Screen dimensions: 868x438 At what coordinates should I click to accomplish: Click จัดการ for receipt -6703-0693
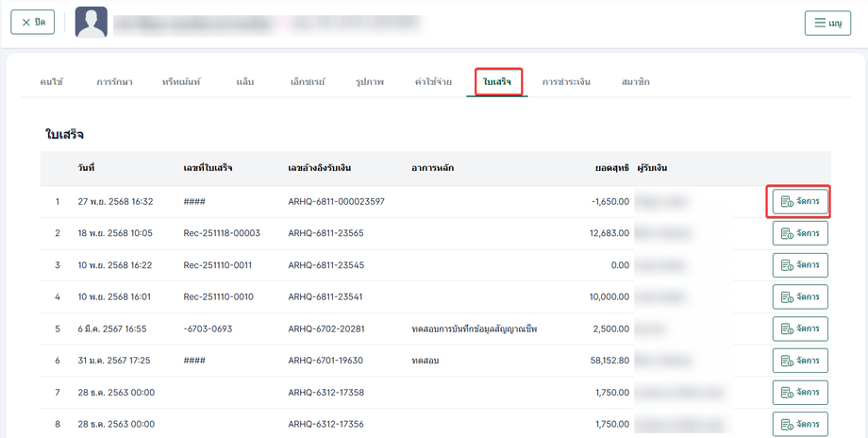point(800,328)
